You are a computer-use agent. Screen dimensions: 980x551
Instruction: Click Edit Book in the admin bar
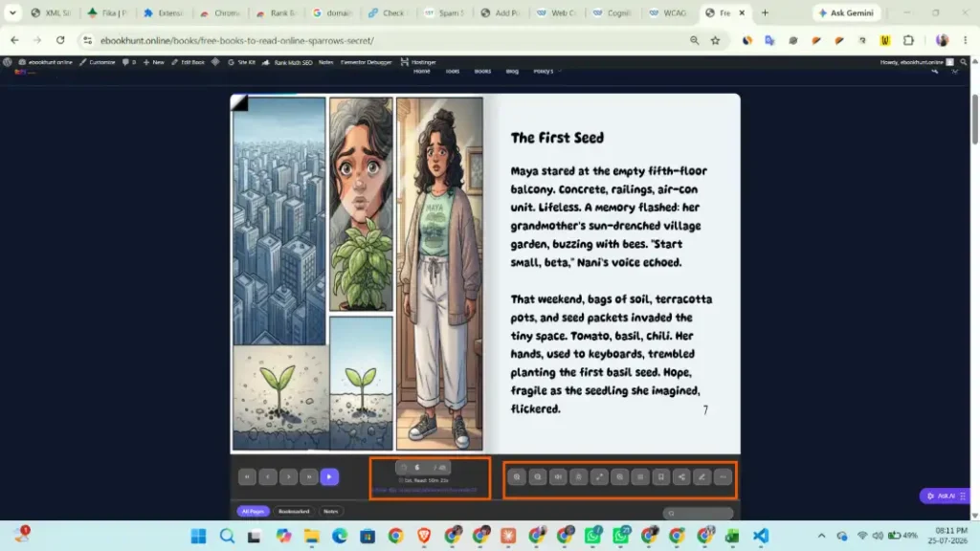pyautogui.click(x=189, y=62)
